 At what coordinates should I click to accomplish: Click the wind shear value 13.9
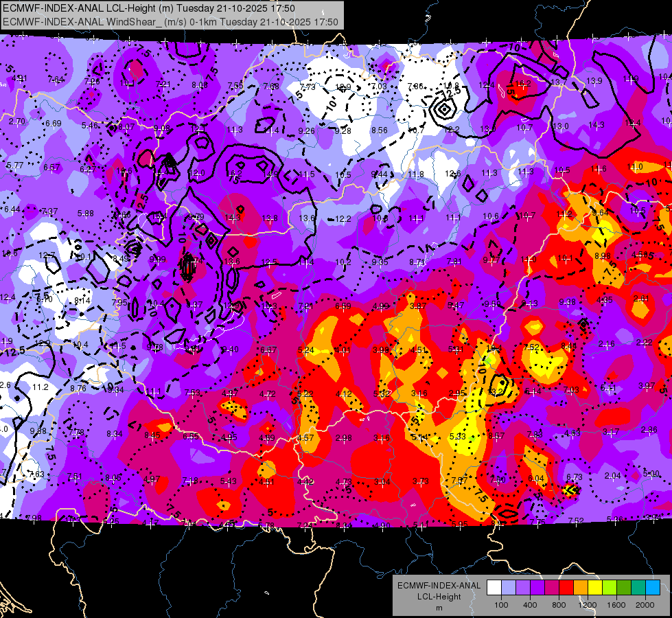594,80
